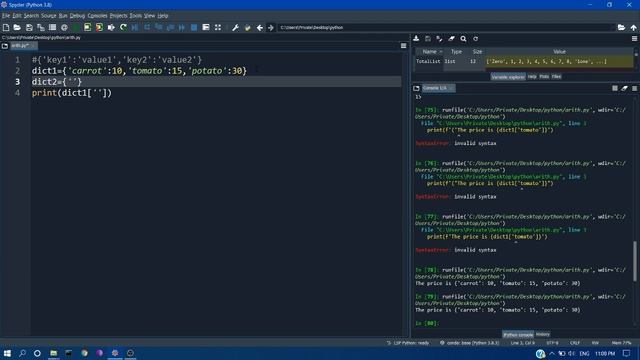Image resolution: width=640 pixels, height=360 pixels.
Task: Switch to the Files pane tab
Action: click(x=556, y=76)
